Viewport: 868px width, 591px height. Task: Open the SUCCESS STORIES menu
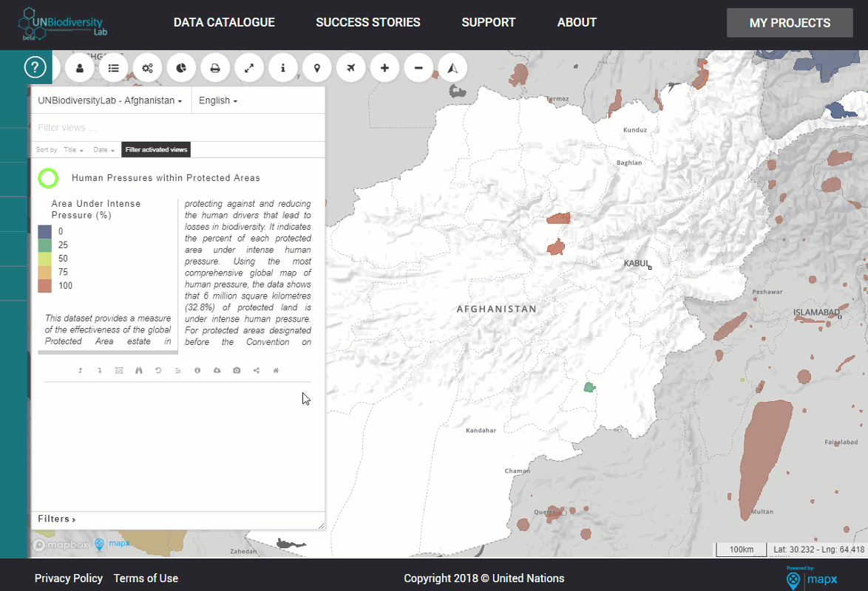(x=368, y=23)
